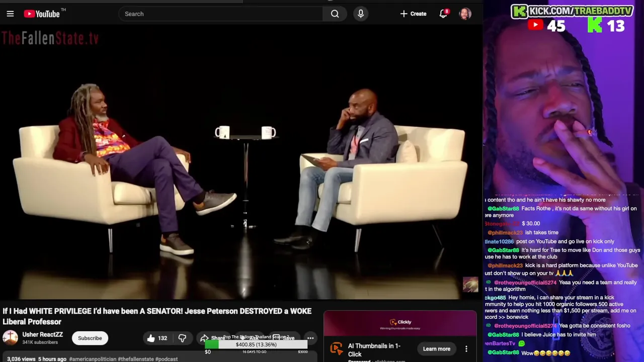This screenshot has width=644, height=362.
Task: Click the green Kick viewer count icon
Action: (595, 25)
